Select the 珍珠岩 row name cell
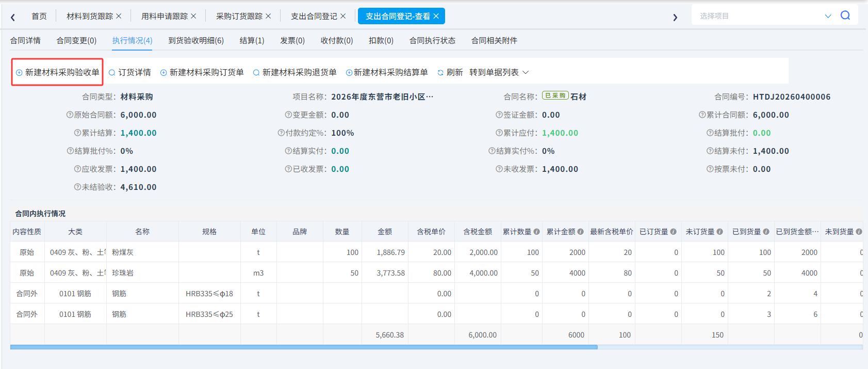This screenshot has height=369, width=868. [x=142, y=273]
